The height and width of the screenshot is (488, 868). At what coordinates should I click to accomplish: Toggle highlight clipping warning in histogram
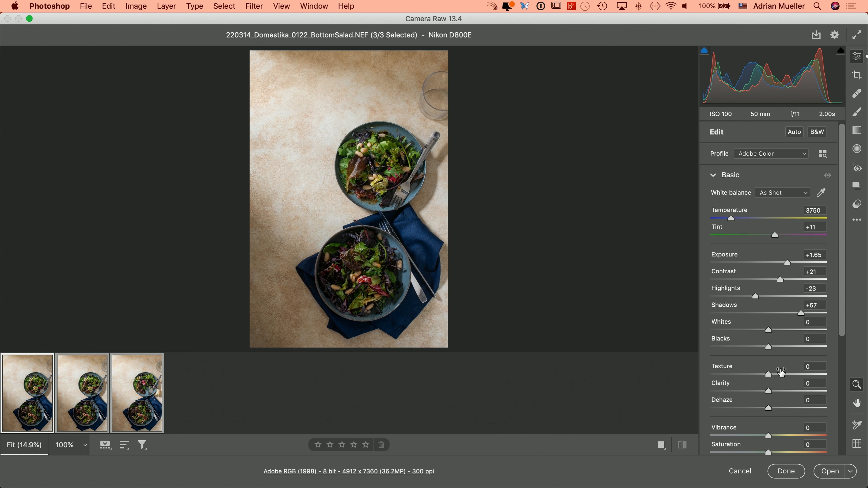point(840,51)
